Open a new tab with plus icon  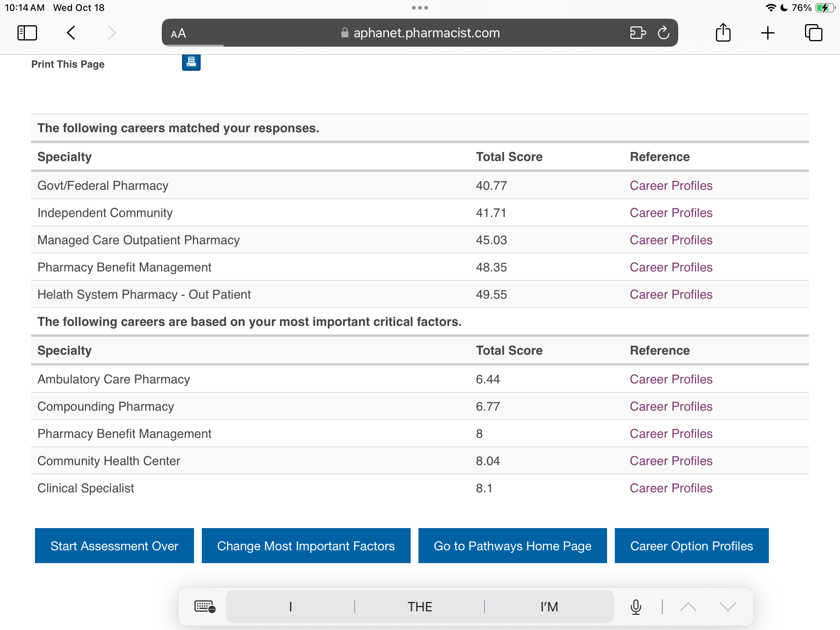point(768,33)
